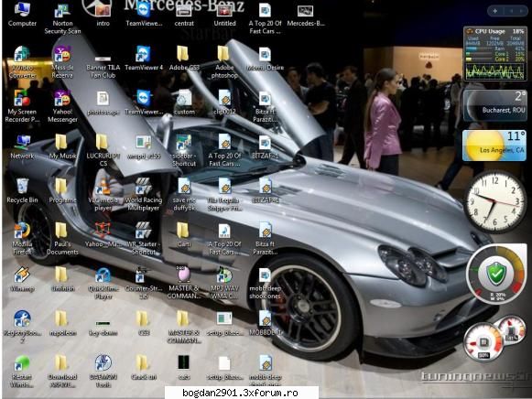Open the analog clock gadget
This screenshot has height=399, width=532.
pos(495,202)
